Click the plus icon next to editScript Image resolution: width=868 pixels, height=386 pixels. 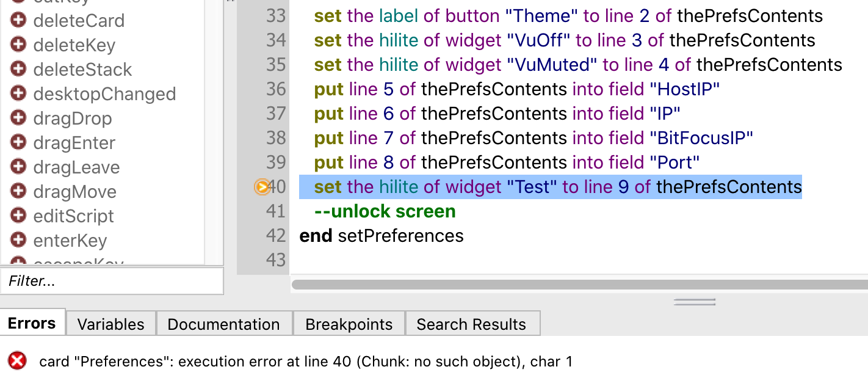tap(18, 216)
